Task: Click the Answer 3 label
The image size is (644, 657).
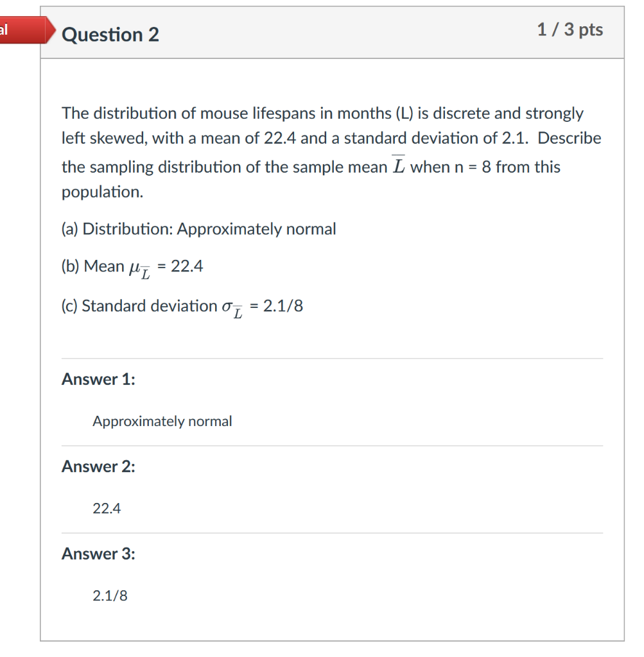Action: tap(98, 554)
